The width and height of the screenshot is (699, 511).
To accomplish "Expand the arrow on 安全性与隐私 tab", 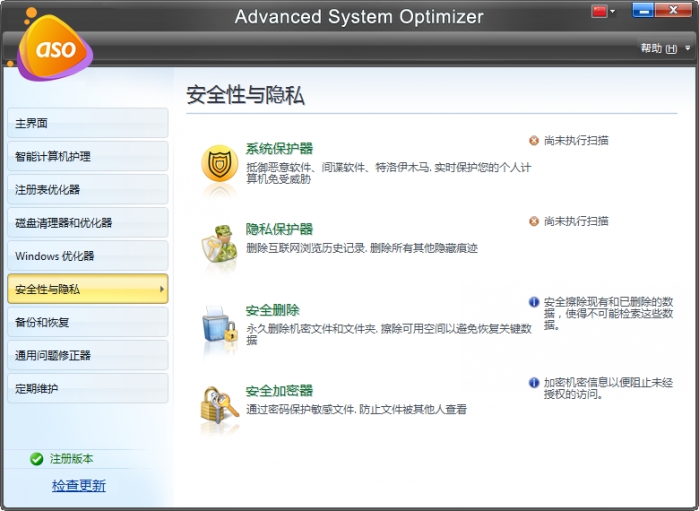I will coord(161,289).
